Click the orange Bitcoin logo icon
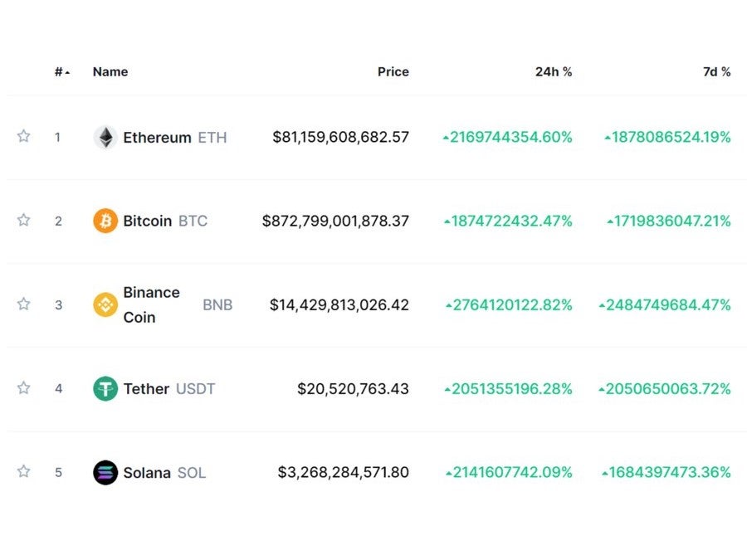747x560 pixels. tap(105, 222)
